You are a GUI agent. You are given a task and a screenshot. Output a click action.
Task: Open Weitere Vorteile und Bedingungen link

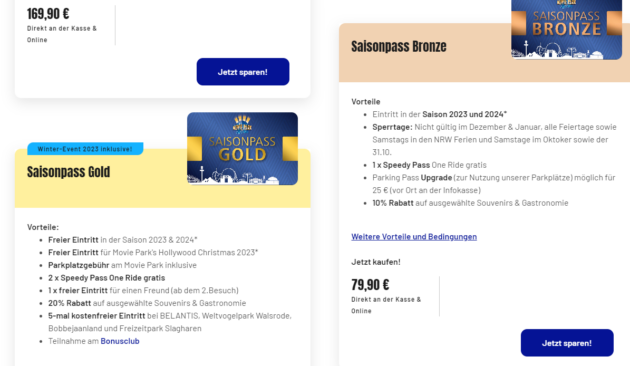click(414, 237)
